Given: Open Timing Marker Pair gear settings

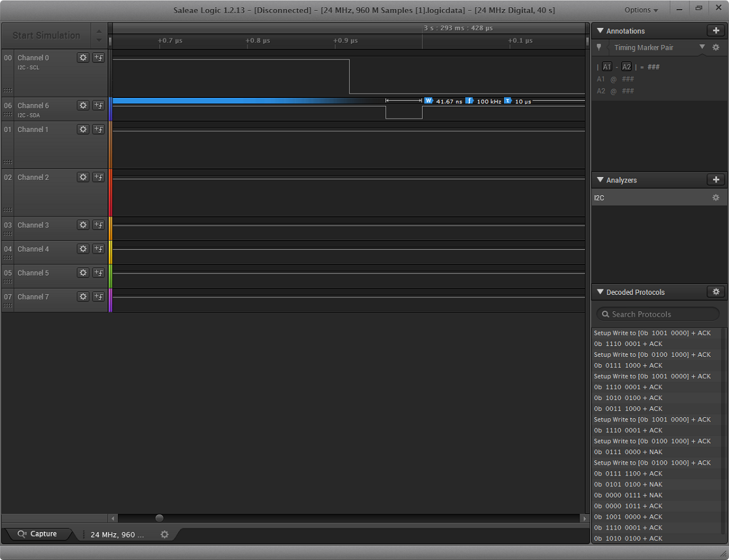Looking at the screenshot, I should coord(716,47).
